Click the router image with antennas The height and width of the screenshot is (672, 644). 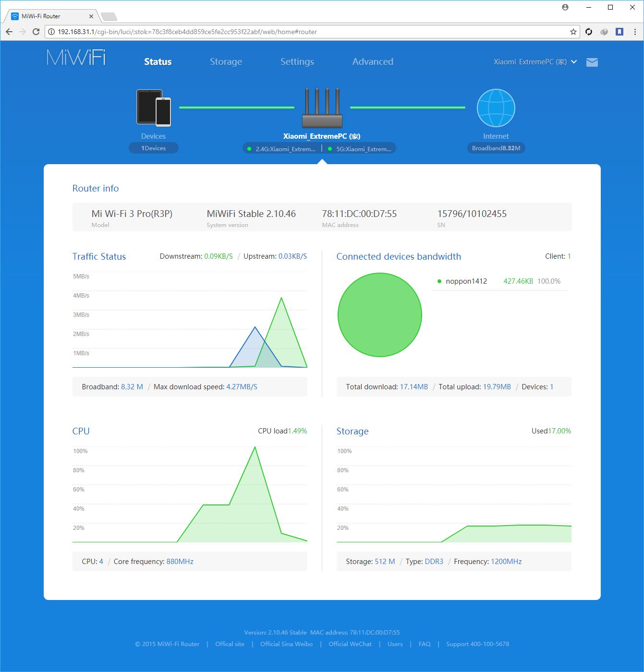pyautogui.click(x=322, y=108)
